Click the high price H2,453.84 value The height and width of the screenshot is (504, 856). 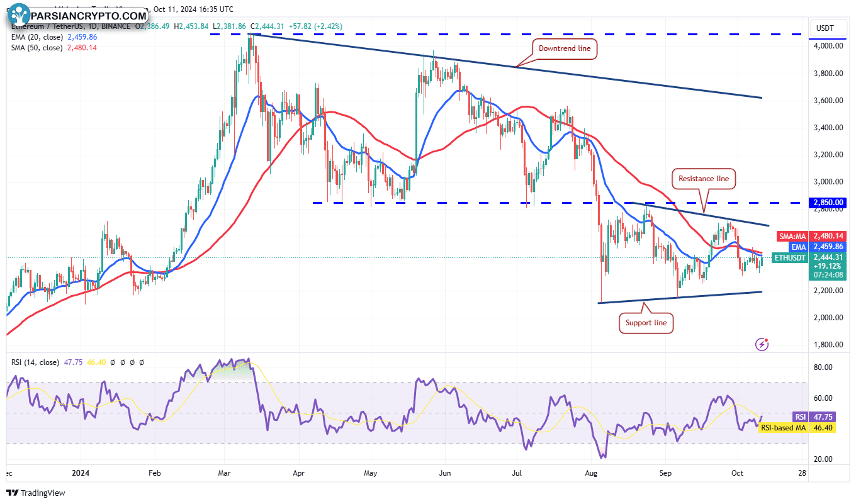[193, 26]
